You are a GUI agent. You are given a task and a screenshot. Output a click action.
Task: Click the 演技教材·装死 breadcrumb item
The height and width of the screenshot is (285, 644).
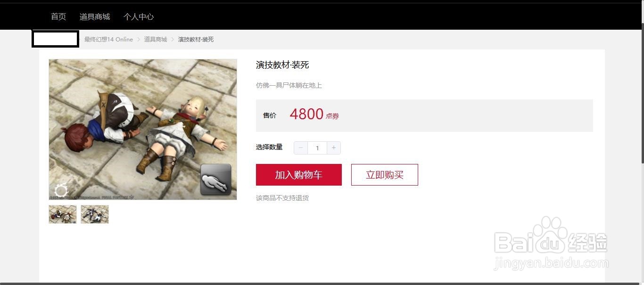click(196, 40)
